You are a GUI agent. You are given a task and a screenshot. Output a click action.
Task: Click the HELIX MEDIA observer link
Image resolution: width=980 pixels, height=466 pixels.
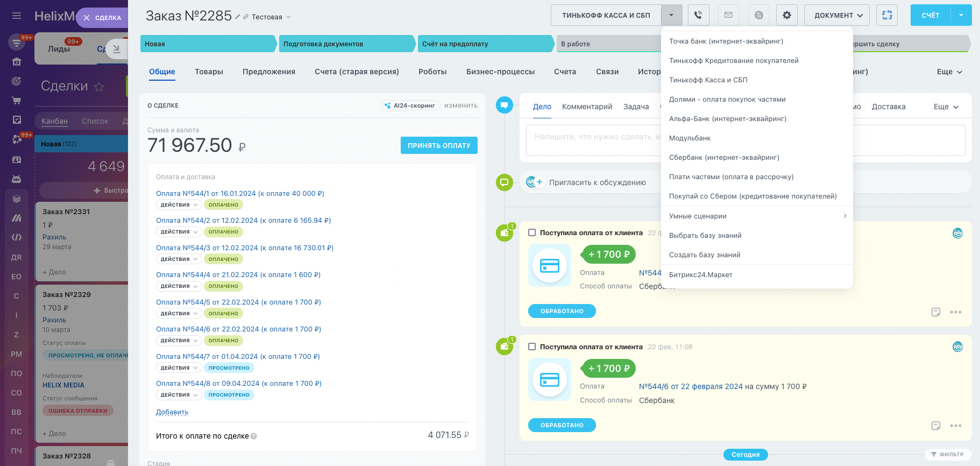[x=63, y=385]
